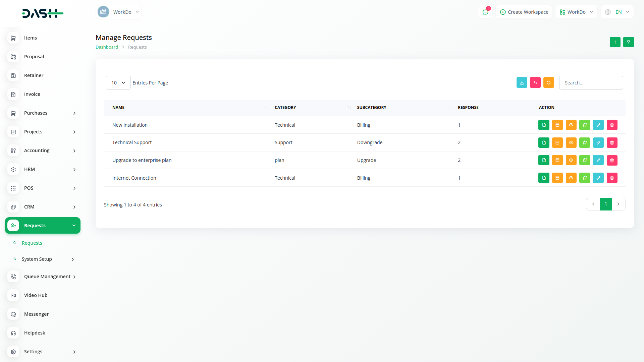Click the orange reload table icon
Image resolution: width=644 pixels, height=362 pixels.
(x=548, y=83)
